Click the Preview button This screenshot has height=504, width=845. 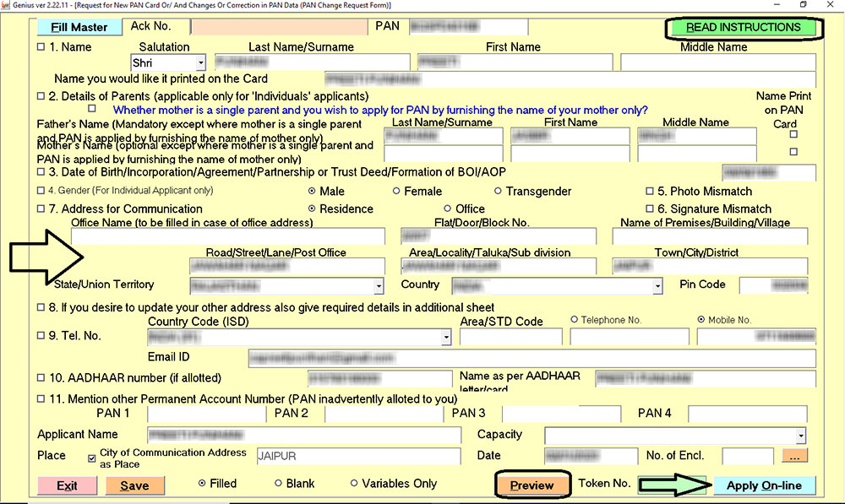click(532, 485)
